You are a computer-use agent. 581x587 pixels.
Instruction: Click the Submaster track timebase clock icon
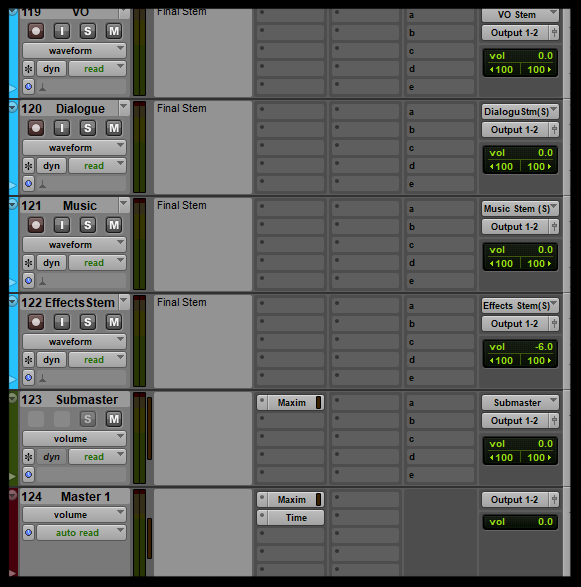[x=28, y=475]
